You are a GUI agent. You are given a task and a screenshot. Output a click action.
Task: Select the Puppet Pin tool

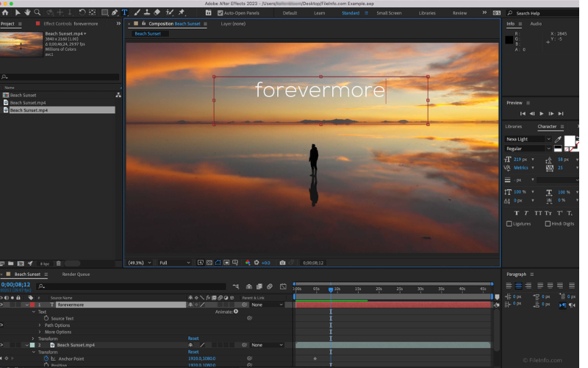(181, 13)
